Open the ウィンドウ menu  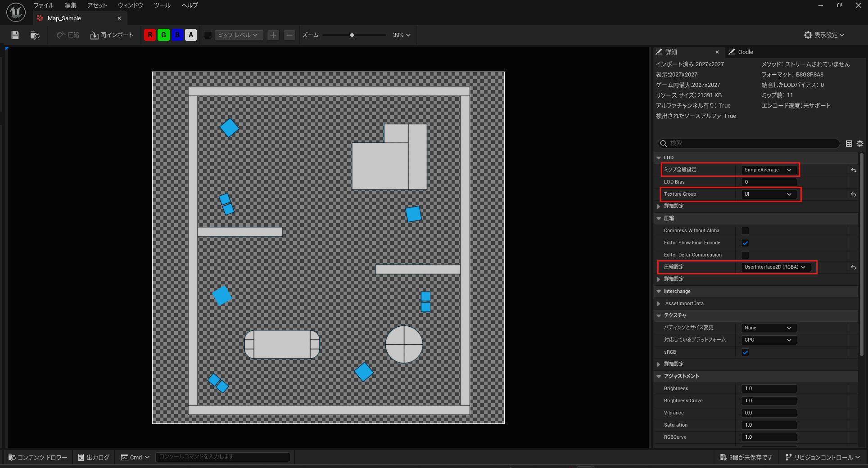point(130,5)
